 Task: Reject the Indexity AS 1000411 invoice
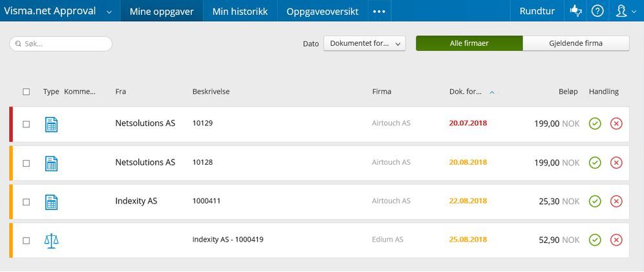click(x=616, y=202)
